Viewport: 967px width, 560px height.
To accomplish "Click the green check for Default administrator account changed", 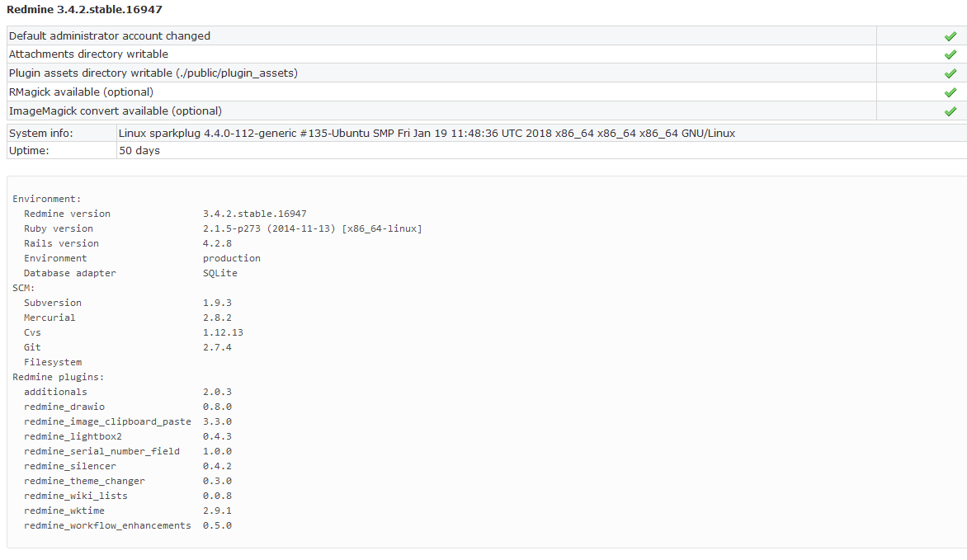I will pyautogui.click(x=950, y=36).
